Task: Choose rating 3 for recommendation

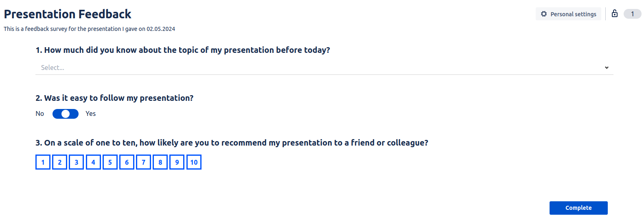Action: point(77,162)
